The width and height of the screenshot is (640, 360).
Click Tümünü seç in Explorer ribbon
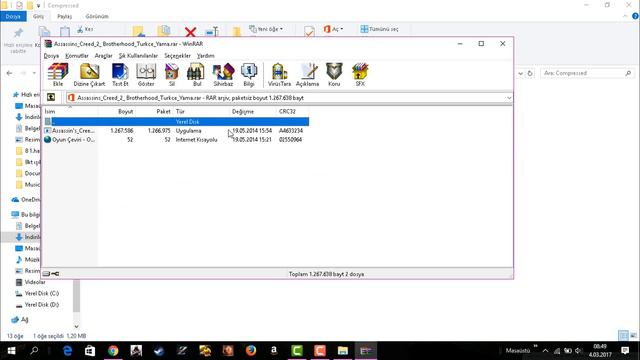379,29
